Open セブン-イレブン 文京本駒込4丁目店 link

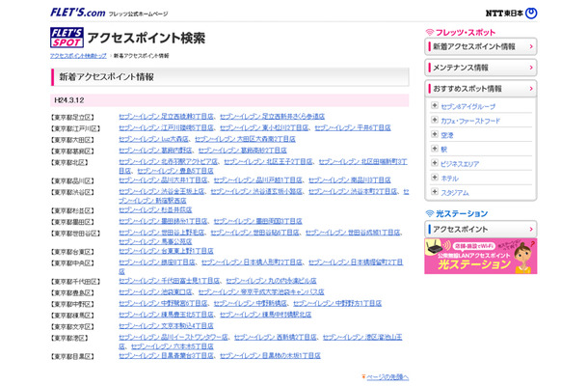[x=166, y=326]
